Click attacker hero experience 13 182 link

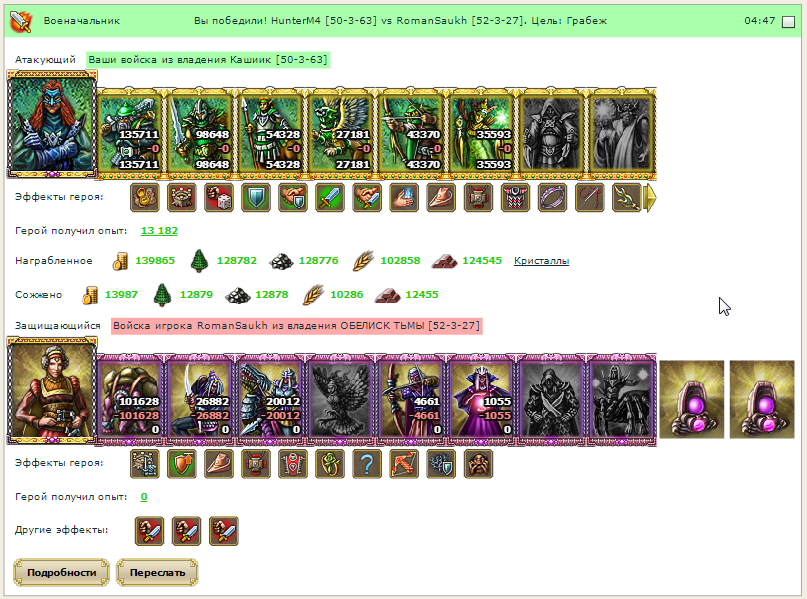(159, 231)
